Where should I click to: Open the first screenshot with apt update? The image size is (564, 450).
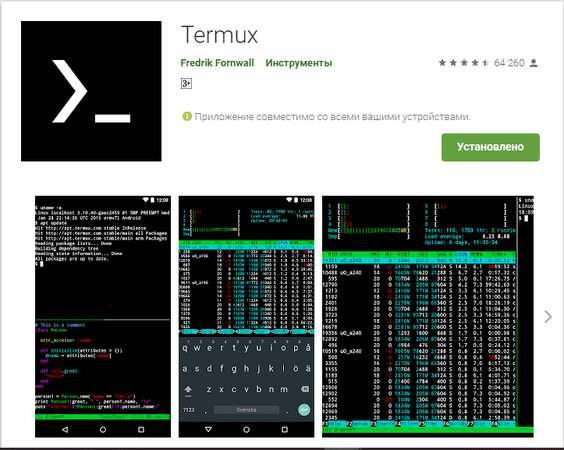103,317
